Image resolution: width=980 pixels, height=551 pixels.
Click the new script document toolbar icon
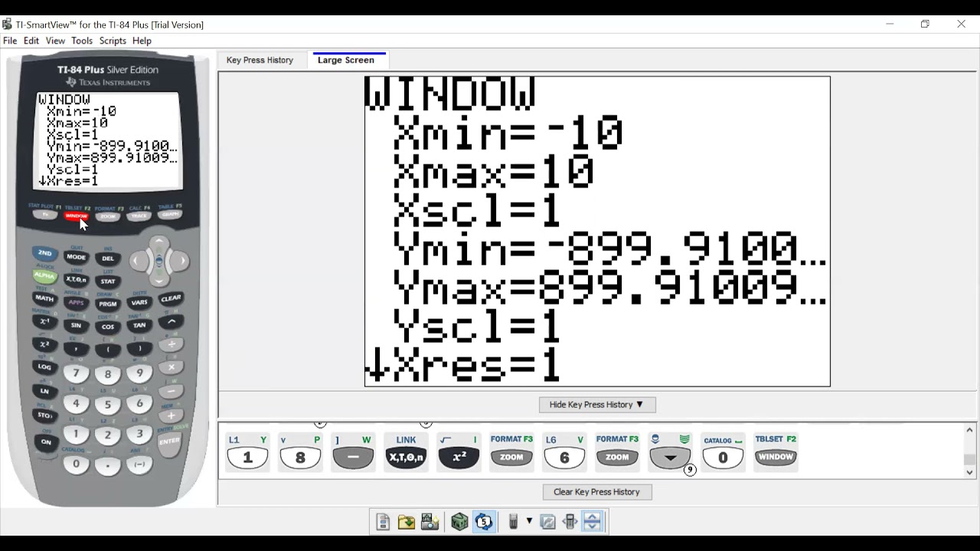[383, 522]
